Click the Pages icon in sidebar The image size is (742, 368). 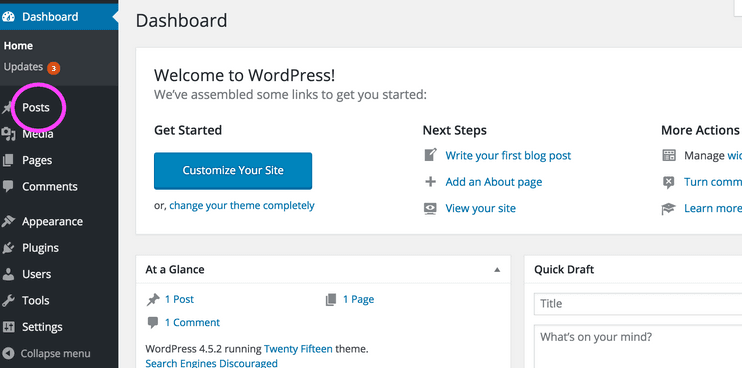click(x=8, y=160)
